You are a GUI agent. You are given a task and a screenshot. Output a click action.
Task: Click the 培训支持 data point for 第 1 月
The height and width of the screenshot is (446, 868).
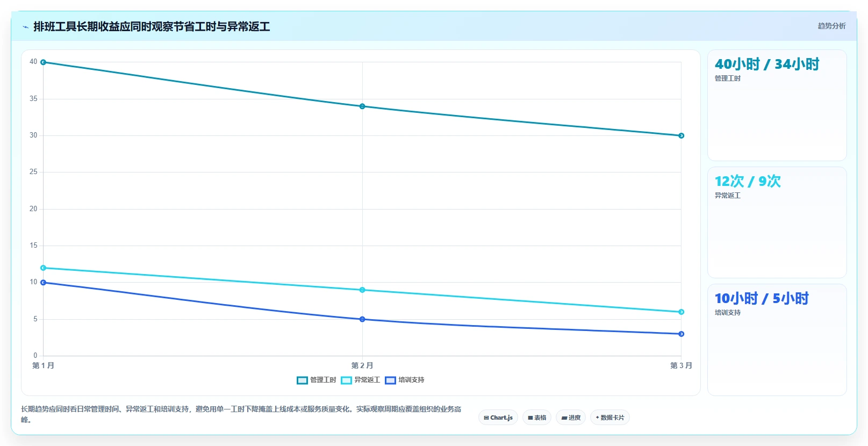pyautogui.click(x=44, y=283)
